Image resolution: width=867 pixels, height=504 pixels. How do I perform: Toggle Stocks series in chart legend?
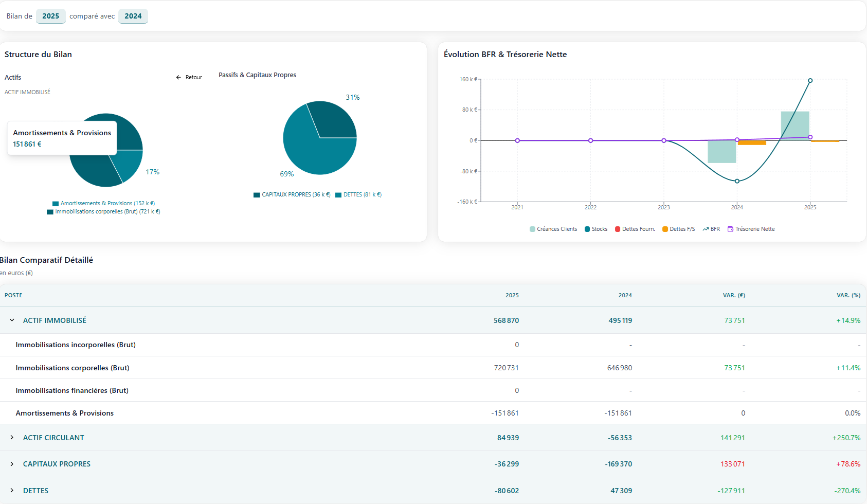point(587,229)
